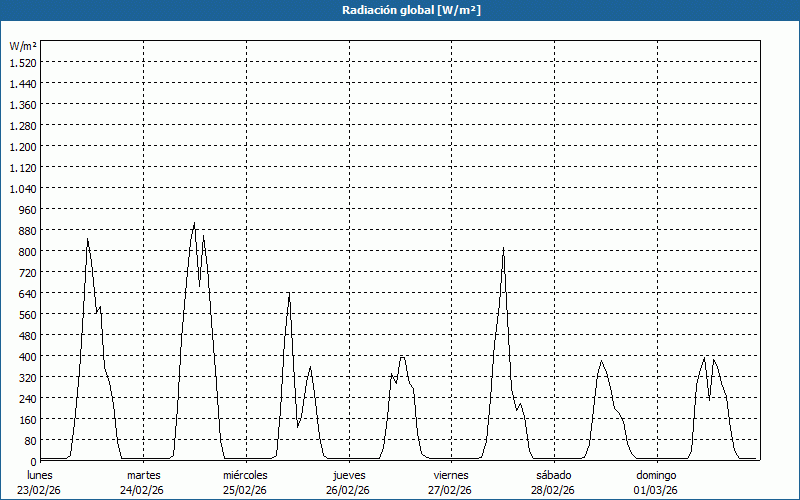Click the 'sábado' day label

(554, 476)
